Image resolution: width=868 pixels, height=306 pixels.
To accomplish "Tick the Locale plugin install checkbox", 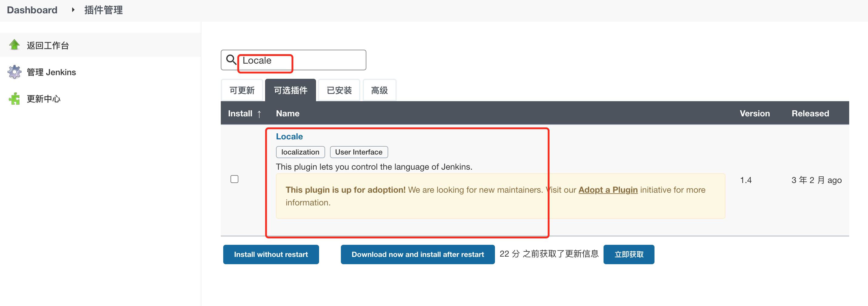I will tap(234, 179).
